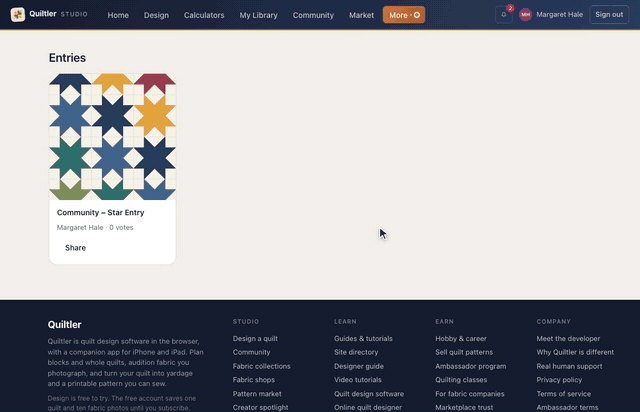The width and height of the screenshot is (640, 412).
Task: Open Quilting classes link
Action: [461, 380]
